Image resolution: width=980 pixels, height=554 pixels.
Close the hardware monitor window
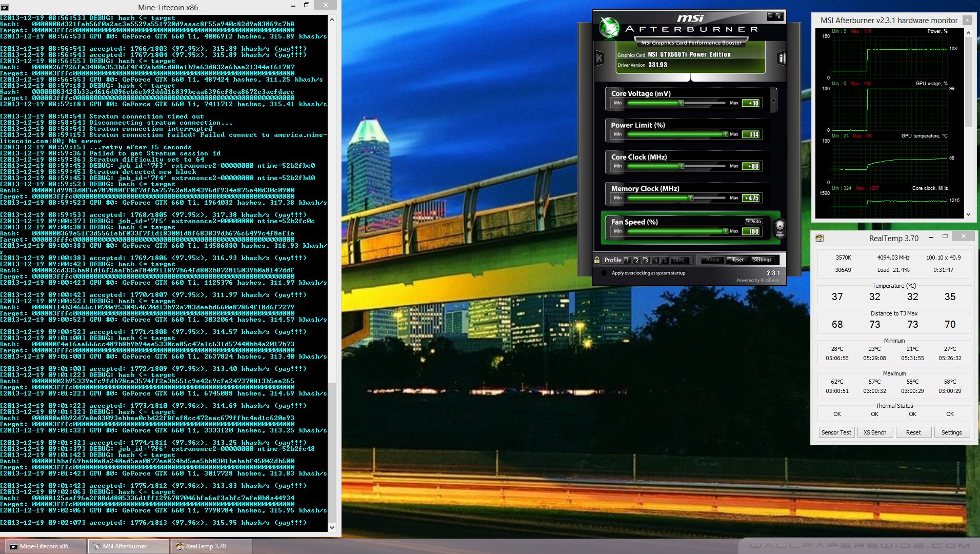point(967,21)
